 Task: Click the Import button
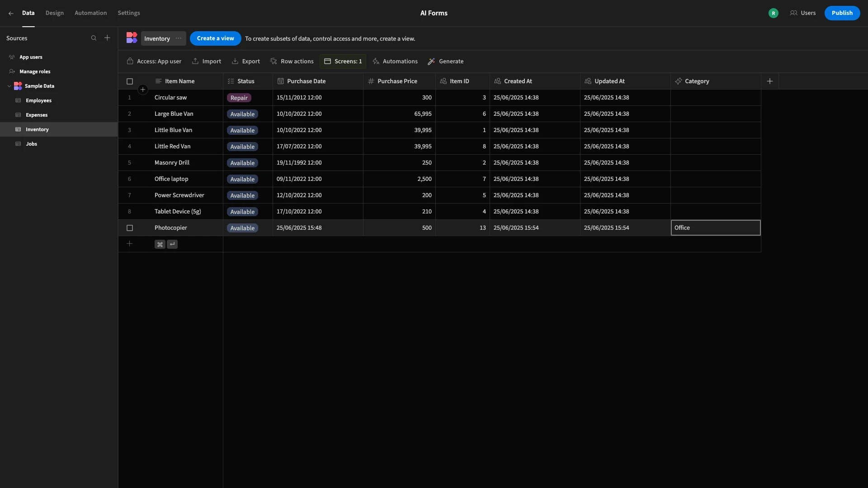tap(207, 61)
